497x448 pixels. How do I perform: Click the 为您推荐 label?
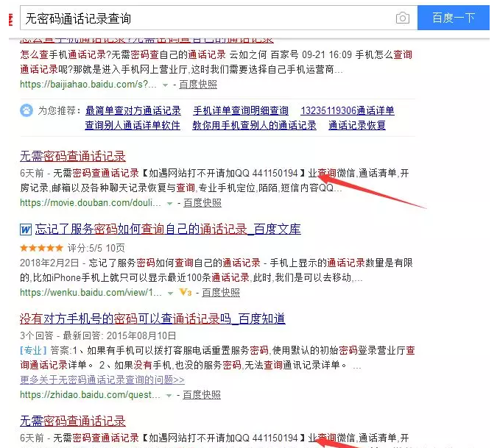coord(60,110)
